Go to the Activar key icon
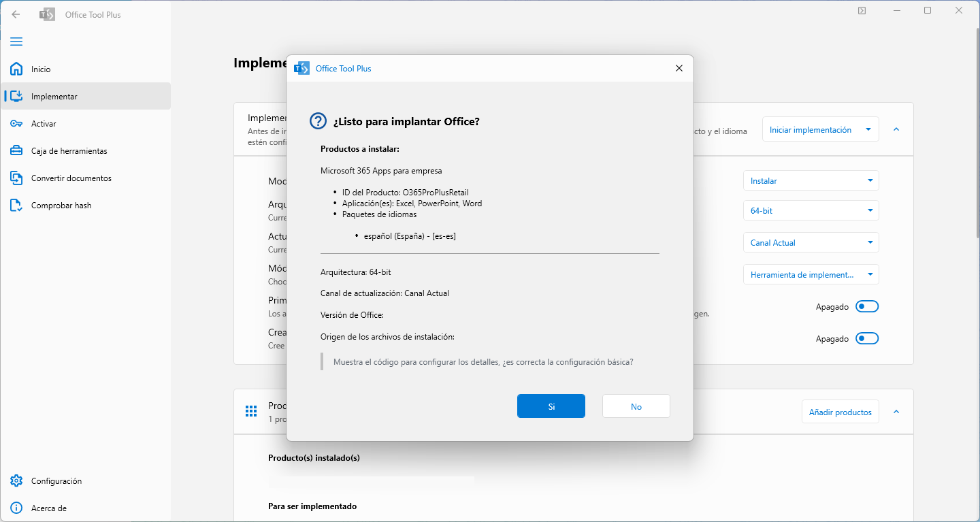 pos(16,123)
